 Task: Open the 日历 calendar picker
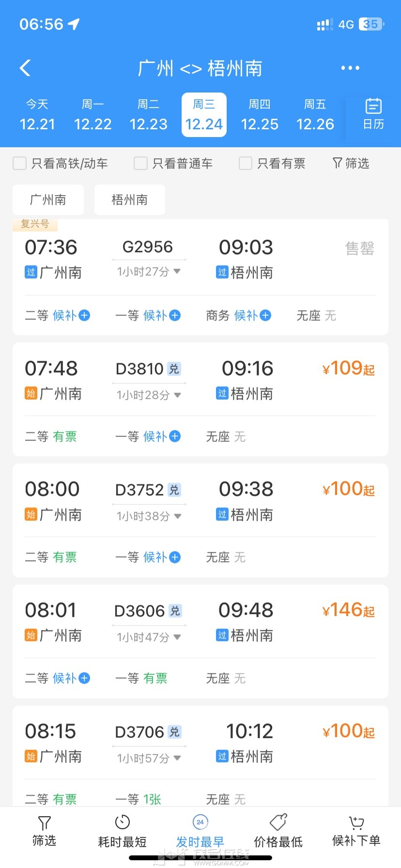(x=373, y=114)
